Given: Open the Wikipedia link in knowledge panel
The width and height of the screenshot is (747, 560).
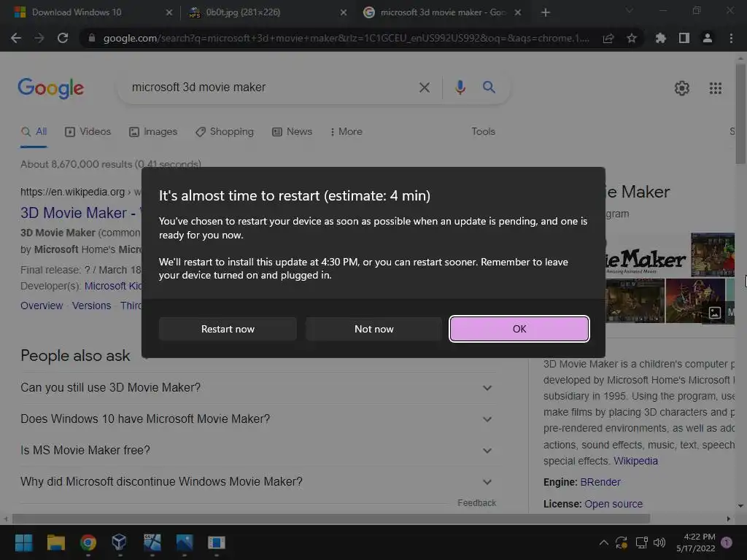Looking at the screenshot, I should pyautogui.click(x=635, y=461).
